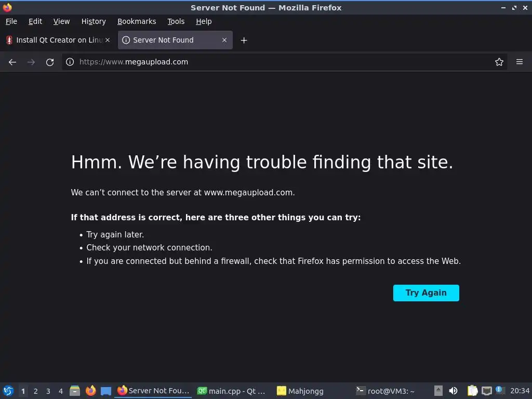Click the show desktop taskbar icon
The height and width of the screenshot is (399, 532).
pos(106,391)
